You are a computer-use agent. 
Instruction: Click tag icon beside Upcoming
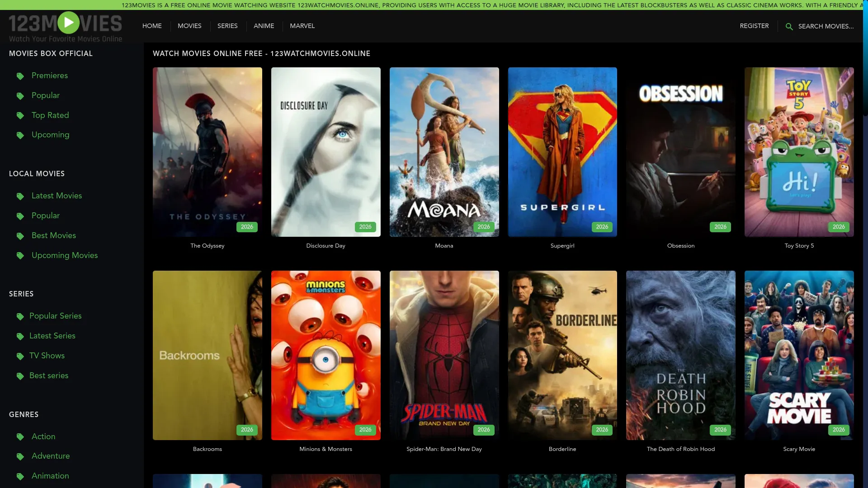tap(20, 135)
